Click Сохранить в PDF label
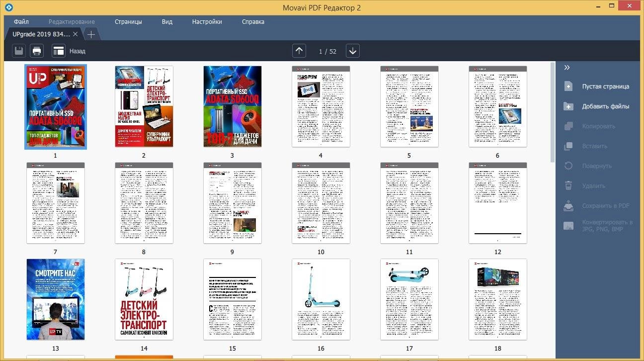Screen dimensions: 644x361 click(x=606, y=205)
